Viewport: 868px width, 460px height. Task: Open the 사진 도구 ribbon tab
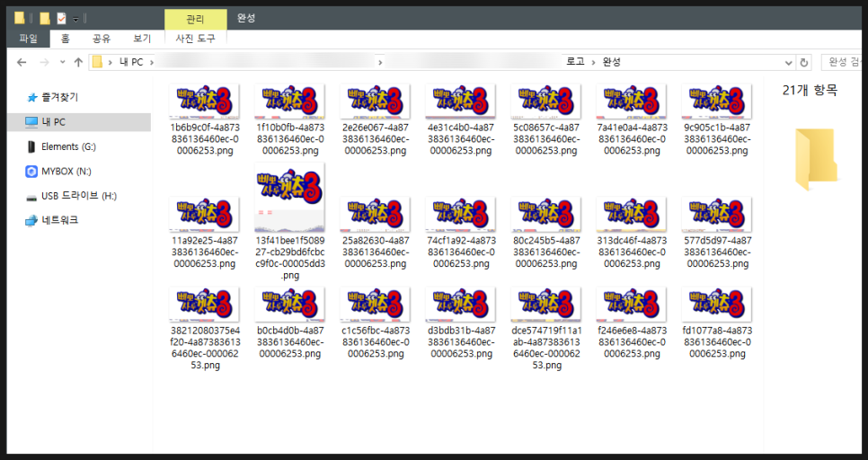point(195,39)
